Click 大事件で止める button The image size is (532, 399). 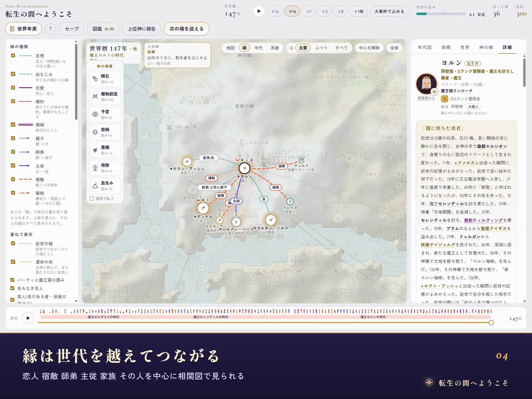(389, 11)
